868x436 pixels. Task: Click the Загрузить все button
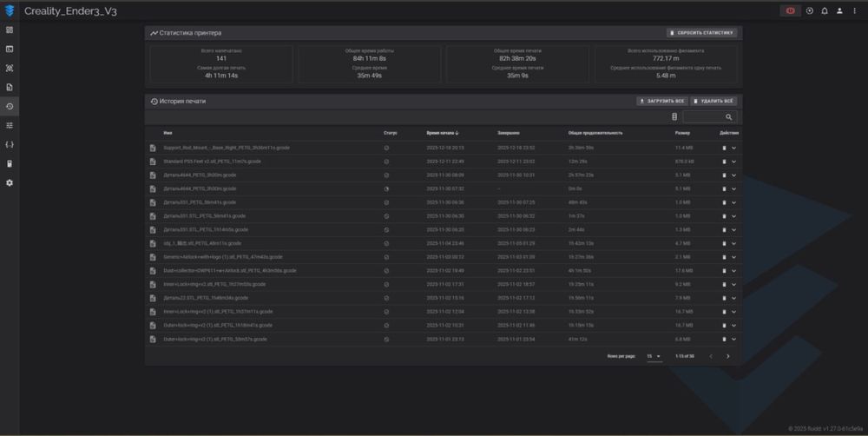[x=662, y=102]
